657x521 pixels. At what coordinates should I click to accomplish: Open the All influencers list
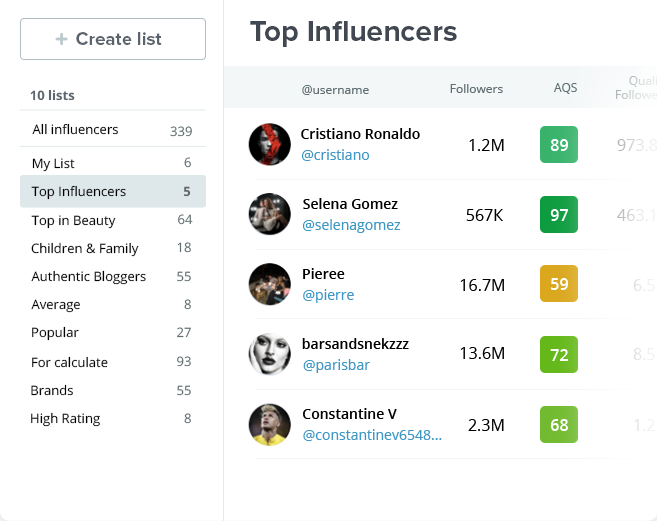(x=75, y=130)
